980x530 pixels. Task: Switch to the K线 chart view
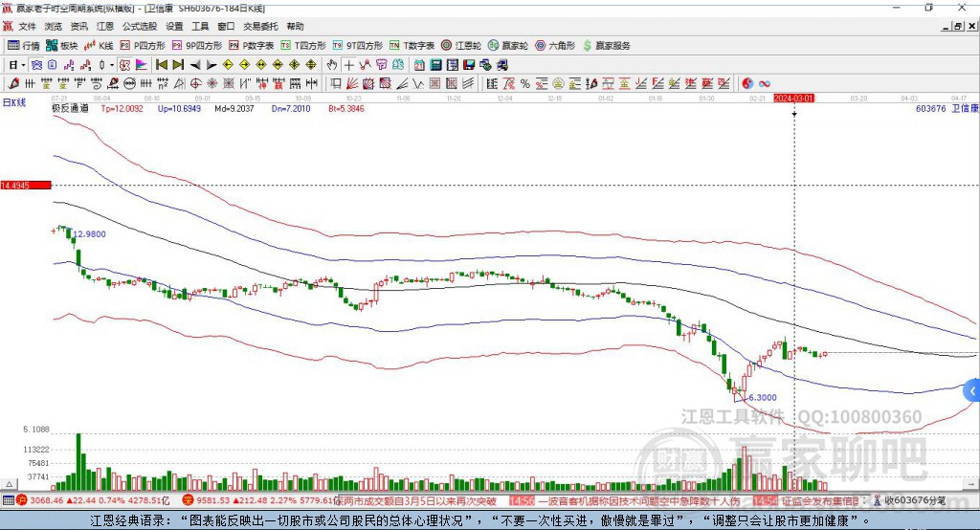pyautogui.click(x=99, y=46)
